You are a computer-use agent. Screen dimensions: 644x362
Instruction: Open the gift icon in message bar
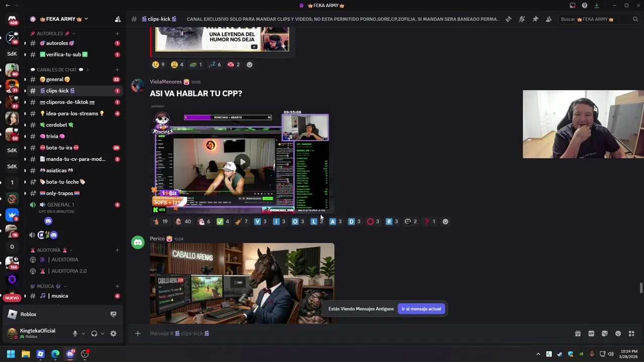(578, 333)
